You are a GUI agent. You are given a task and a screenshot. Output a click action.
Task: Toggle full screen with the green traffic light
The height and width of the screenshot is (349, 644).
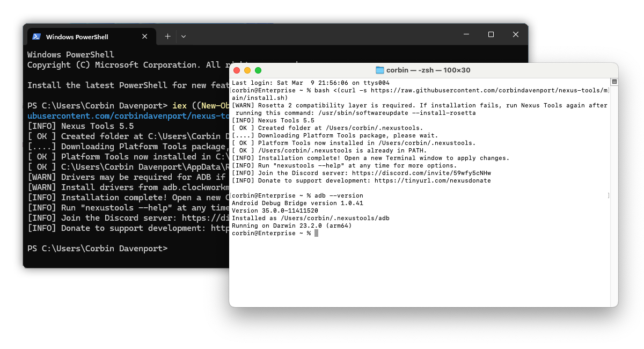[x=257, y=70]
